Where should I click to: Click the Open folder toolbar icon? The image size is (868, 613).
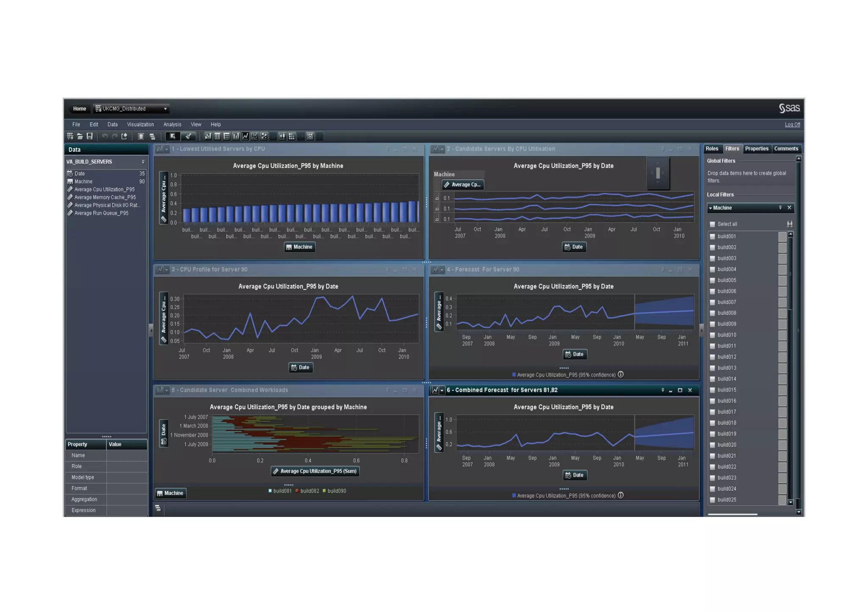pyautogui.click(x=80, y=136)
